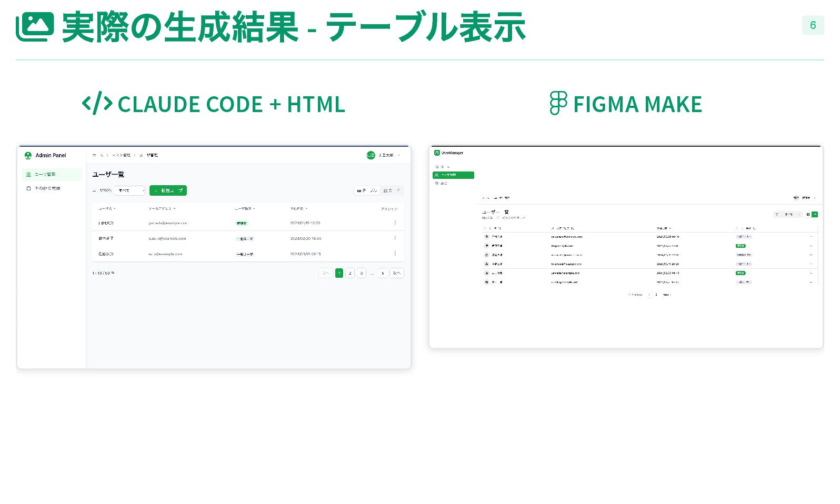The height and width of the screenshot is (504, 840).
Task: Expand the user menu chevron in Admin Panel
Action: (x=399, y=155)
